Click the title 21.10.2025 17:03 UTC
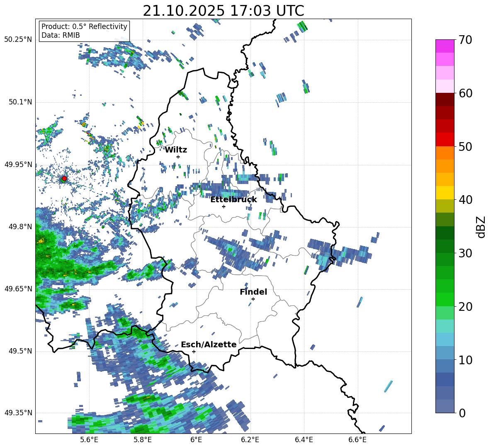The image size is (491, 448). (x=223, y=11)
